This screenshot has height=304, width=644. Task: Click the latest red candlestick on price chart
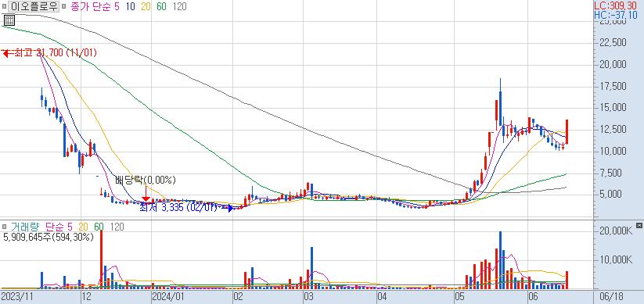tap(567, 132)
